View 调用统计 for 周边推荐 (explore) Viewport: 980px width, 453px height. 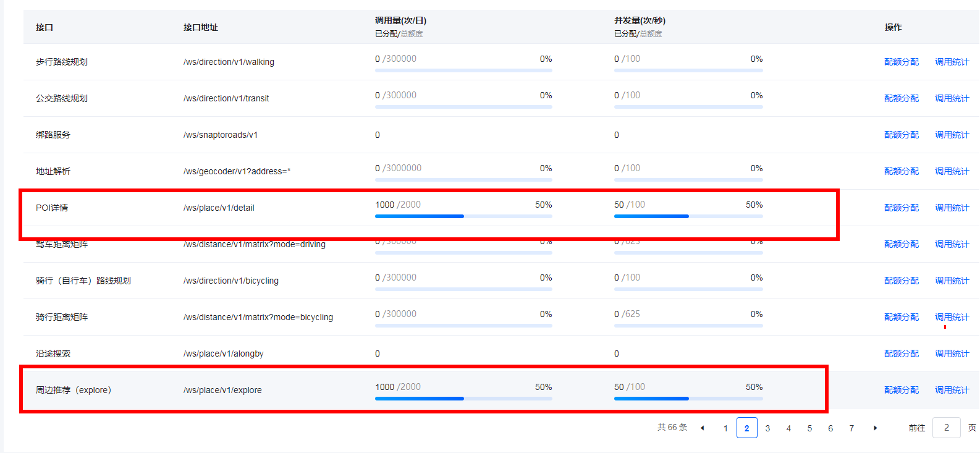click(x=952, y=390)
